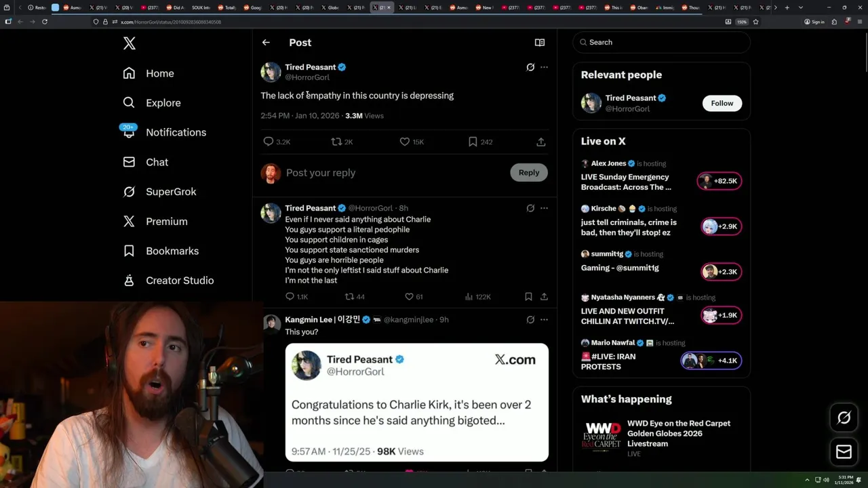This screenshot has height=488, width=868.
Task: Join Alex Jones live with +82.5K
Action: pos(719,181)
